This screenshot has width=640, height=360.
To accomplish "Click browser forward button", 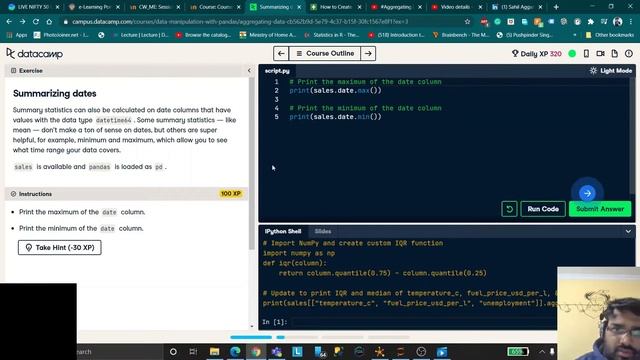I will coord(22,21).
